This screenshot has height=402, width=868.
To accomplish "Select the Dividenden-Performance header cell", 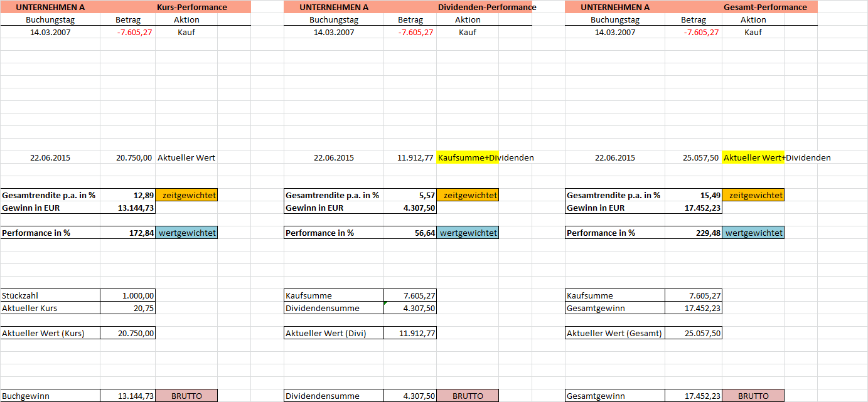I will (486, 7).
